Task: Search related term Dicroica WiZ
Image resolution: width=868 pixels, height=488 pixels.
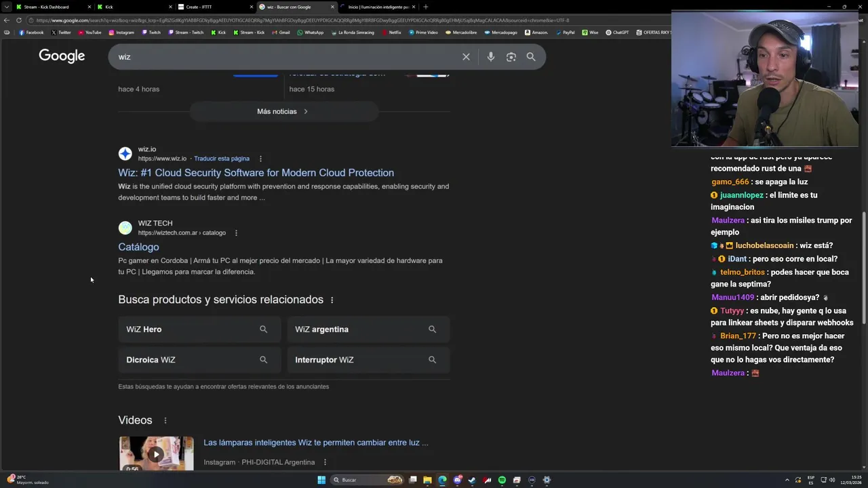Action: (x=199, y=360)
